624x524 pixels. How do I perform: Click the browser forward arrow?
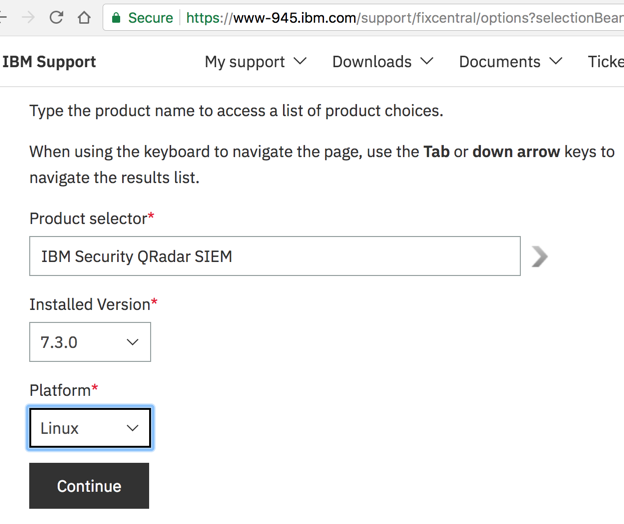point(27,17)
